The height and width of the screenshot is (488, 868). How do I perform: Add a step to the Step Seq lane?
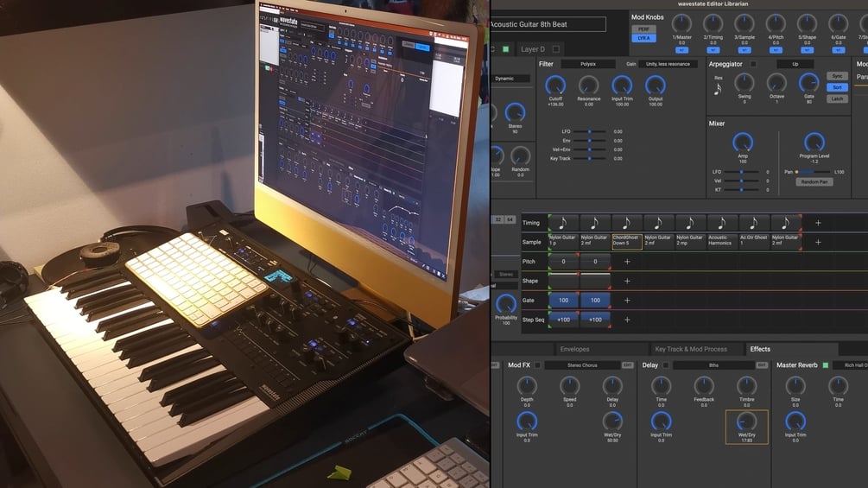point(627,320)
